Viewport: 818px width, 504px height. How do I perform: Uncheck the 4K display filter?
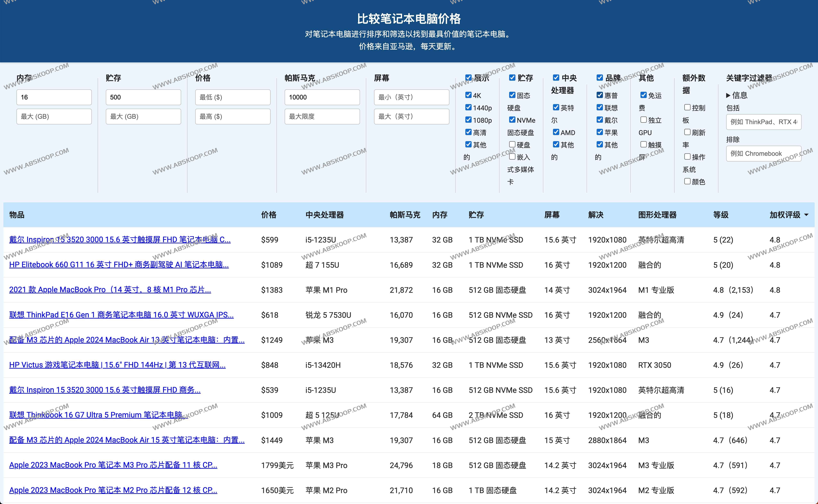pos(468,95)
